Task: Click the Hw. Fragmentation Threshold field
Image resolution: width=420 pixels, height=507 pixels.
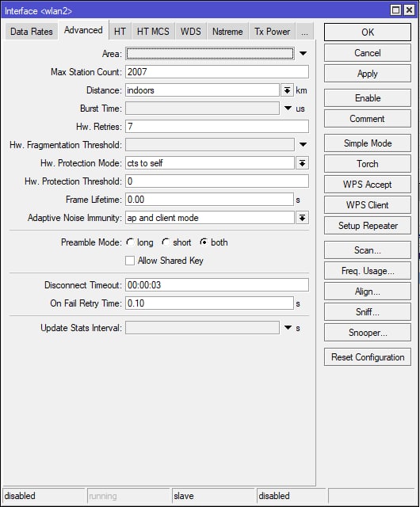Action: pyautogui.click(x=210, y=144)
